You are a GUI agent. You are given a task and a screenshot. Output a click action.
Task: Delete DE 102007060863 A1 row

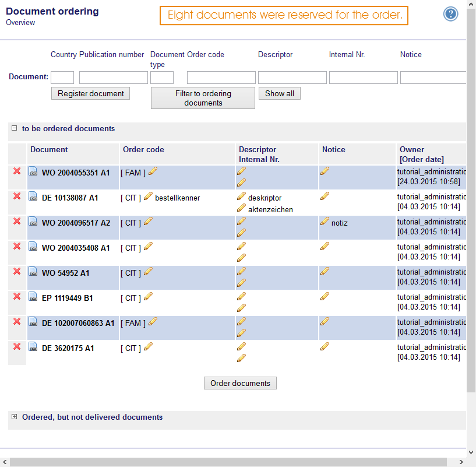17,321
